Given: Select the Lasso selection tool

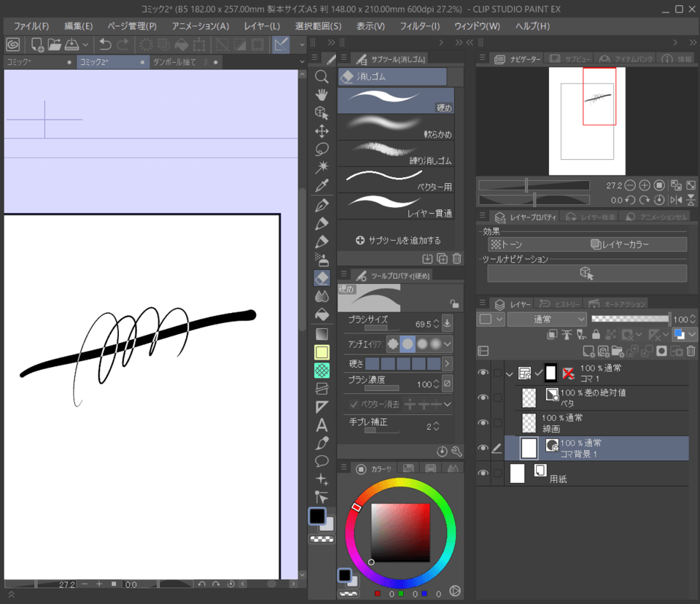Looking at the screenshot, I should [322, 149].
